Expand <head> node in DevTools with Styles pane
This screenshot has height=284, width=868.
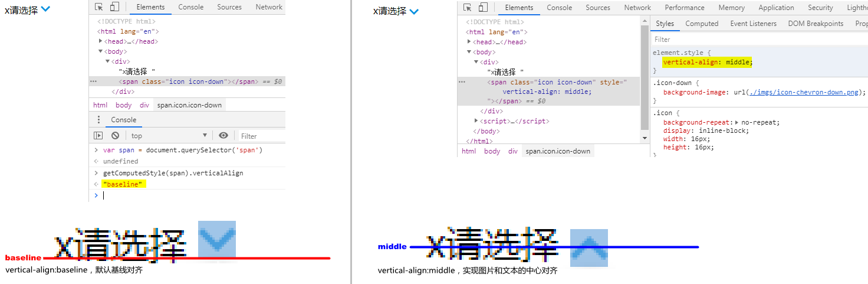(469, 42)
